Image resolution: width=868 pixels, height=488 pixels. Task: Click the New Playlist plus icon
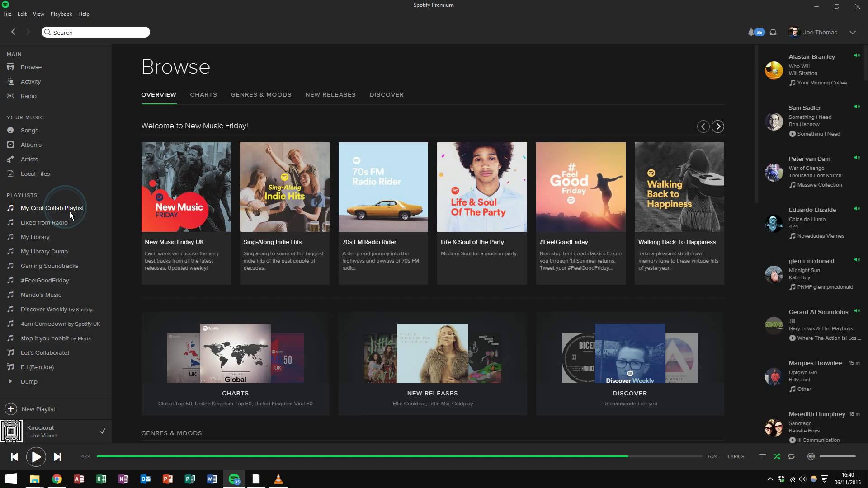[11, 409]
